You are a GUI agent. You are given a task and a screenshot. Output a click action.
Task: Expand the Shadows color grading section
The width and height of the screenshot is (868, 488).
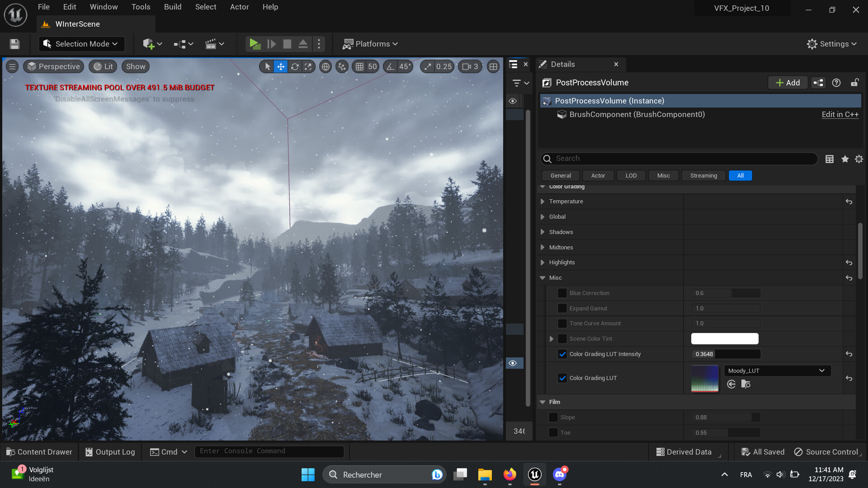542,232
